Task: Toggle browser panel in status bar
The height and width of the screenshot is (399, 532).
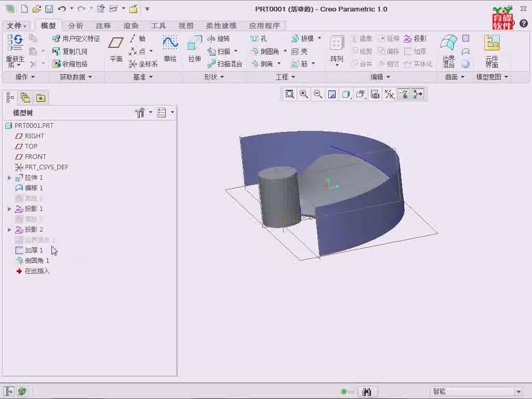Action: coord(22,392)
